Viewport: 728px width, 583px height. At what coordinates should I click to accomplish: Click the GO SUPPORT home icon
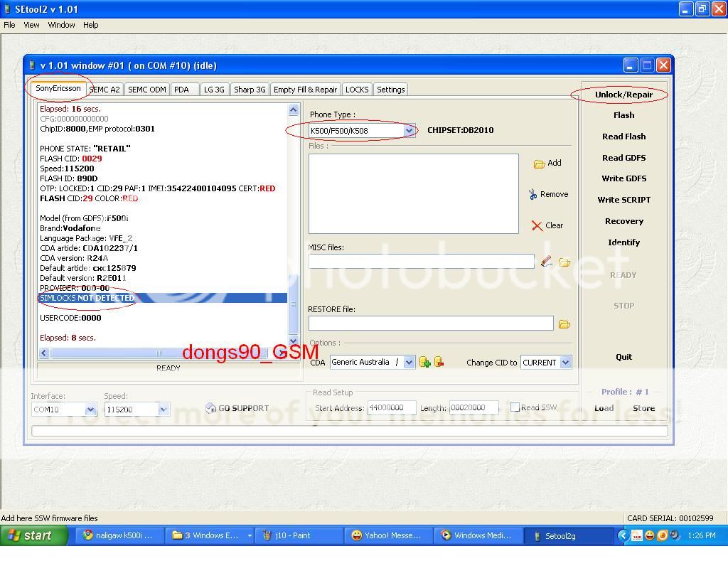[x=210, y=407]
